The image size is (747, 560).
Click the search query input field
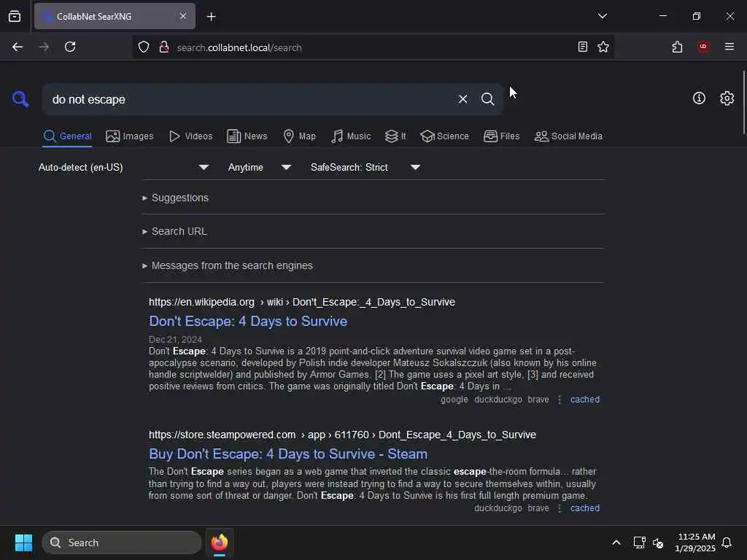[250, 99]
